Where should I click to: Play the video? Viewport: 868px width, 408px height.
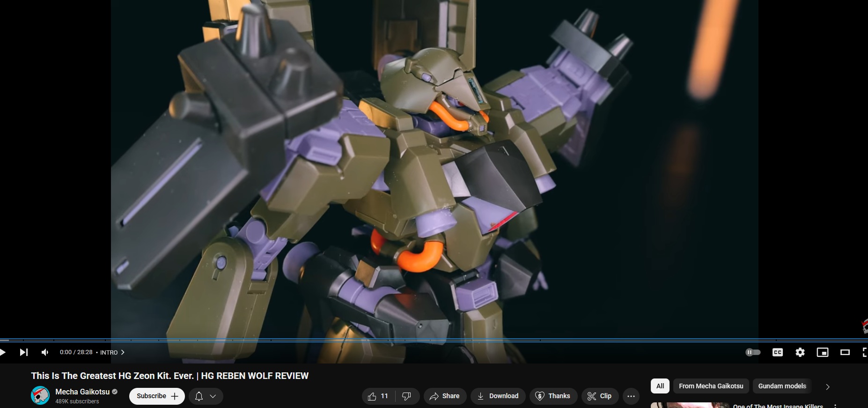pyautogui.click(x=3, y=352)
